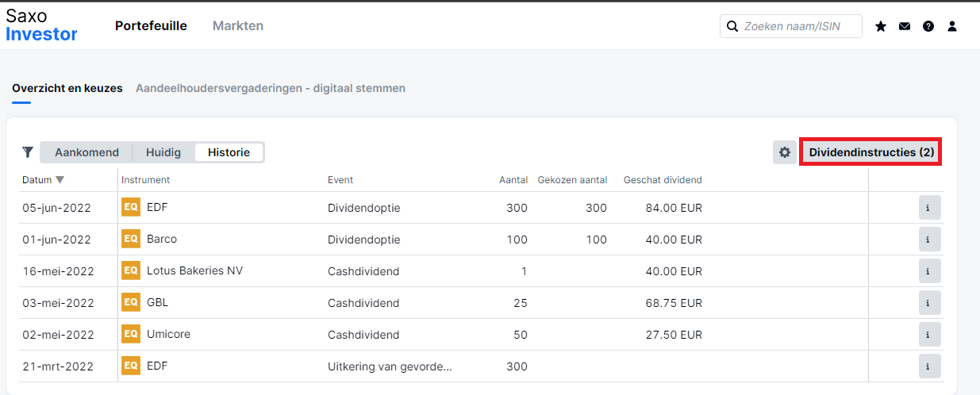Click date 21-mrt-2022
Screen dimensions: 980x395
click(58, 366)
